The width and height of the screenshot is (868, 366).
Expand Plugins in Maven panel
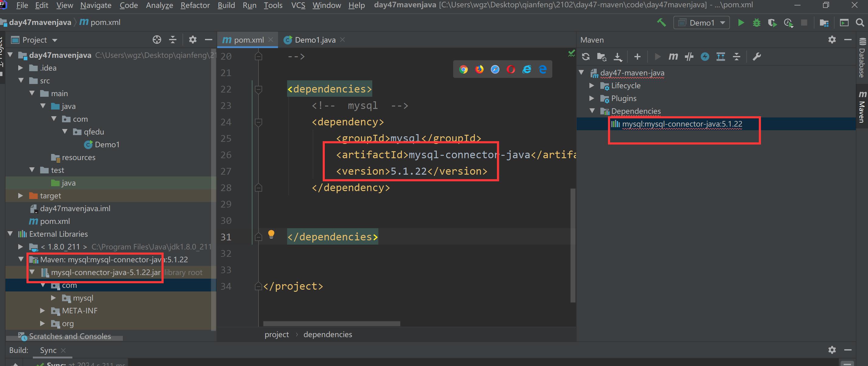pos(592,98)
